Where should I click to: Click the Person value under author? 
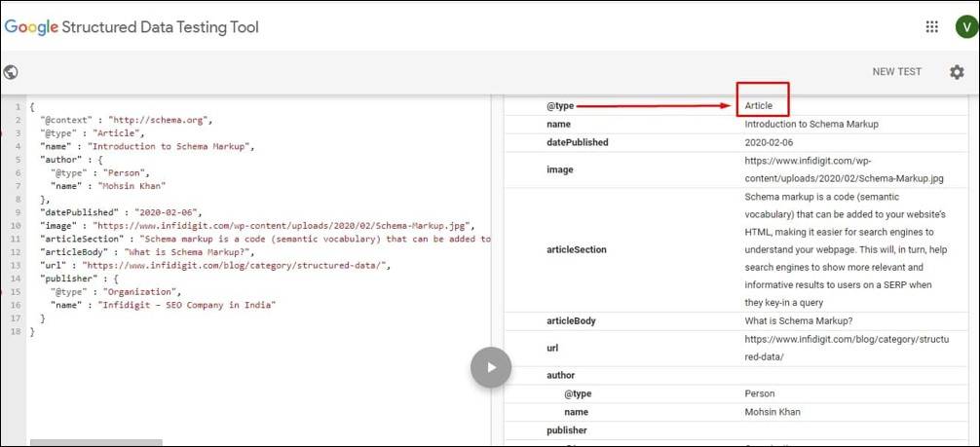click(760, 393)
